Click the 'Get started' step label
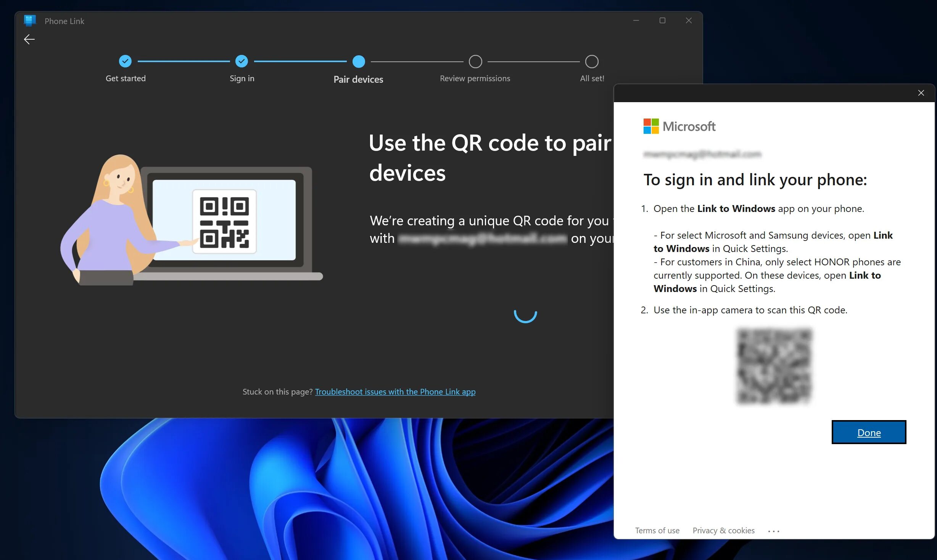937x560 pixels. [x=126, y=78]
